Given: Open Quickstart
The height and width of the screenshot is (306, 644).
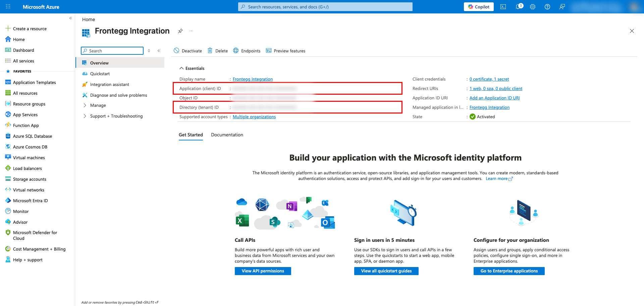Looking at the screenshot, I should point(100,74).
